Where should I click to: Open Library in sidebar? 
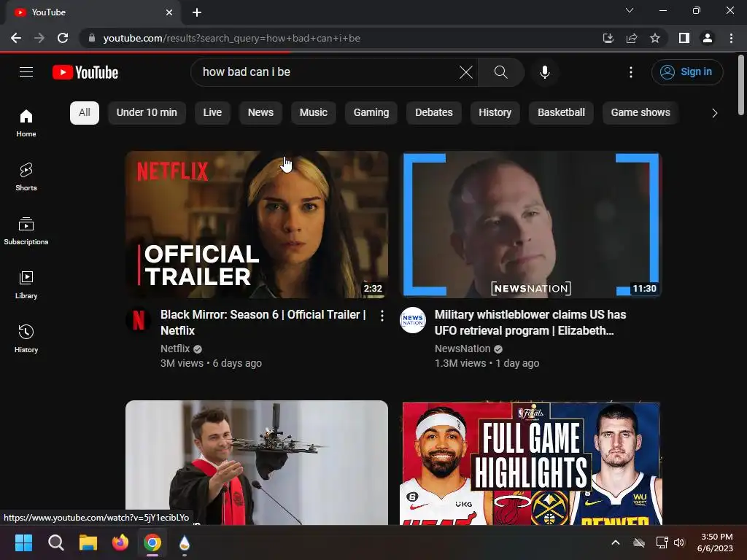coord(26,284)
